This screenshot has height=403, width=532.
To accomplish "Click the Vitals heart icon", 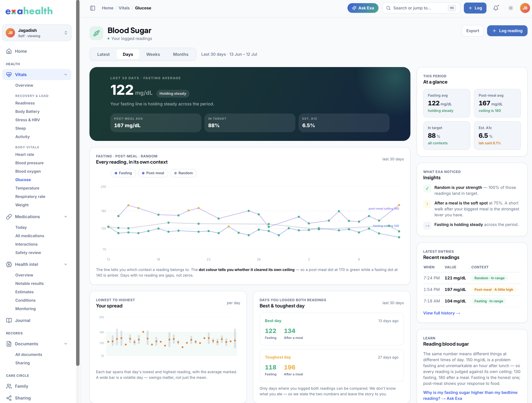I will tap(9, 74).
